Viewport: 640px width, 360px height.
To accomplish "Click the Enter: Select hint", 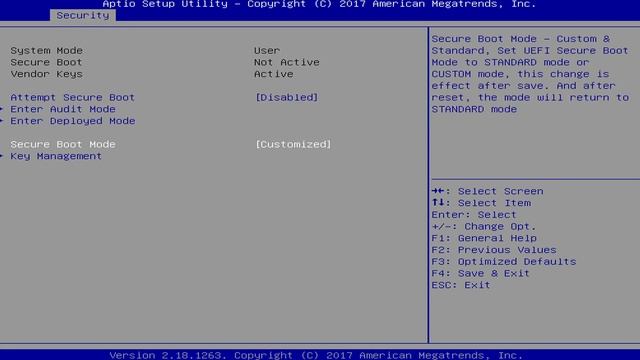I will [474, 215].
